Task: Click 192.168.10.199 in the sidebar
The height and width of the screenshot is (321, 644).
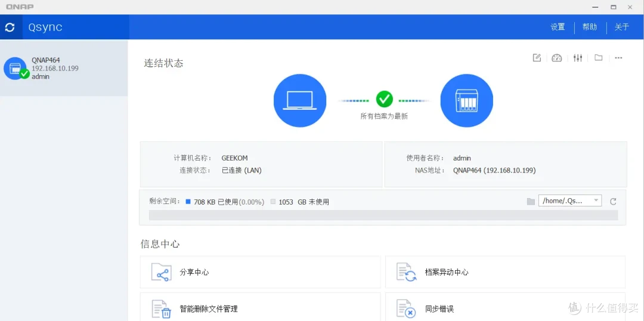Action: click(x=55, y=68)
